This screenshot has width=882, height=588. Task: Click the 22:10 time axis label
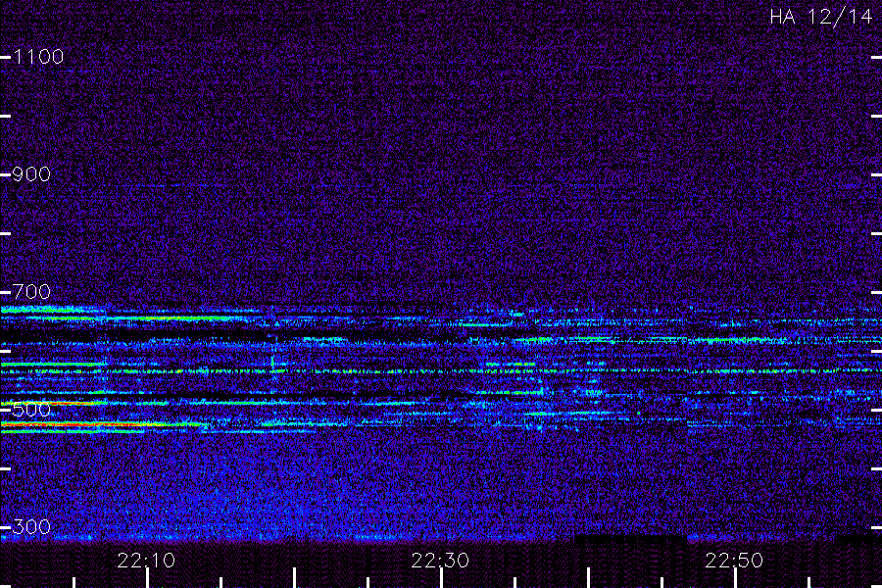click(146, 561)
